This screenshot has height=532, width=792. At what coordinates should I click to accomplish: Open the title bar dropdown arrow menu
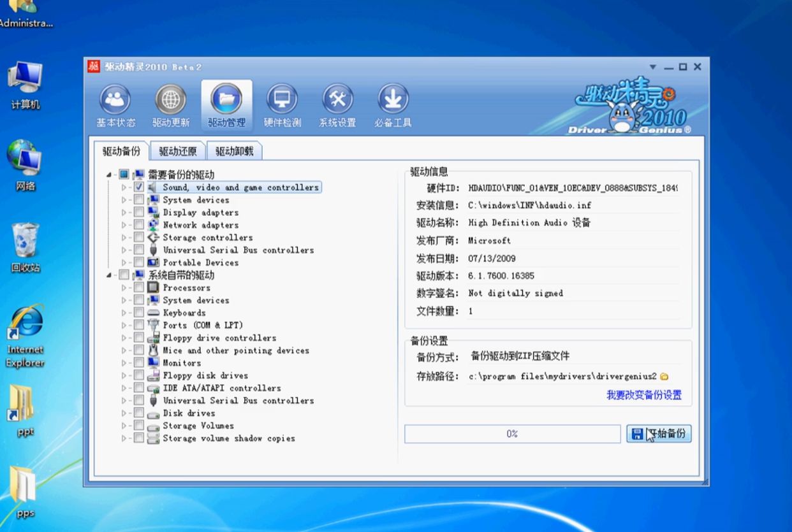[x=653, y=67]
